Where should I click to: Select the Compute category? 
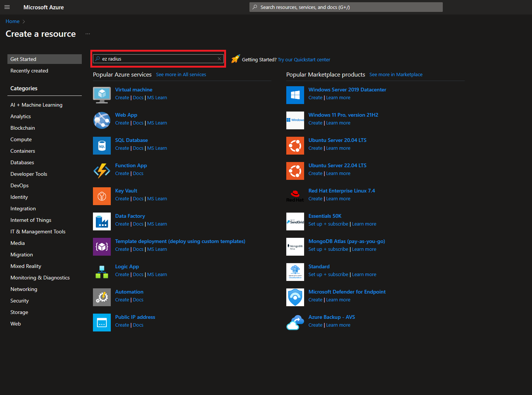click(x=21, y=139)
